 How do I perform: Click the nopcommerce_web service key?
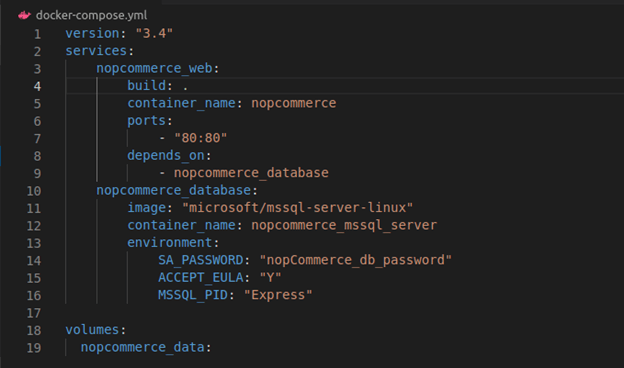coord(154,68)
